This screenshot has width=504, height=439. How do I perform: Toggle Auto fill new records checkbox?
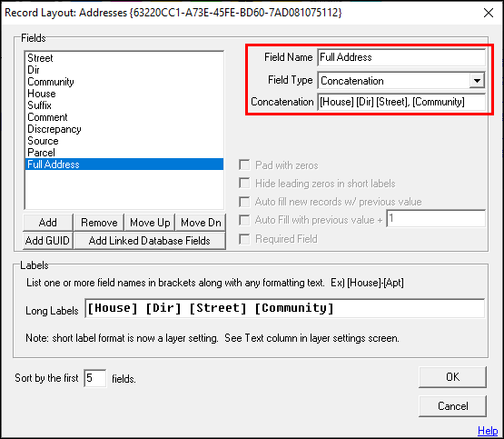click(x=244, y=202)
